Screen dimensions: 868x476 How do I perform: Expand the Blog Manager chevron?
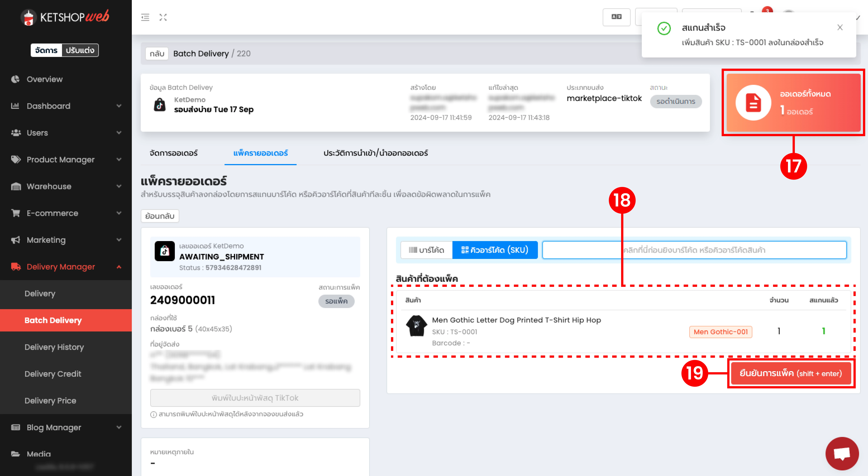pos(119,427)
